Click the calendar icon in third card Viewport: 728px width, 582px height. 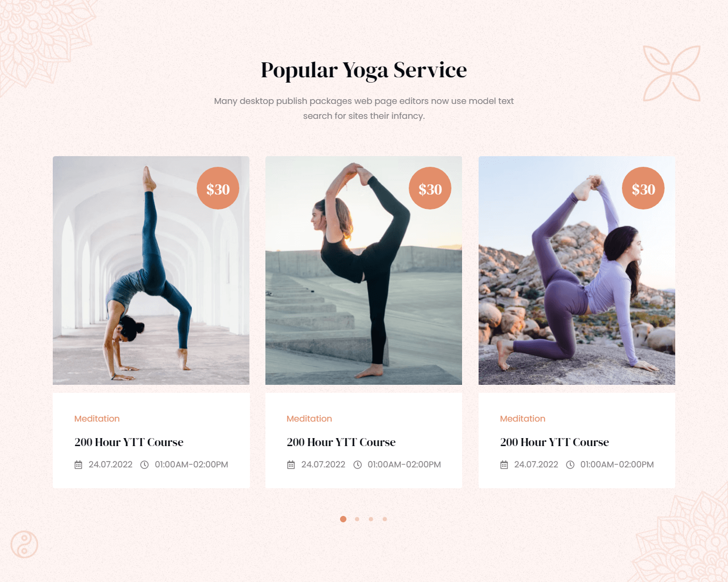click(504, 465)
